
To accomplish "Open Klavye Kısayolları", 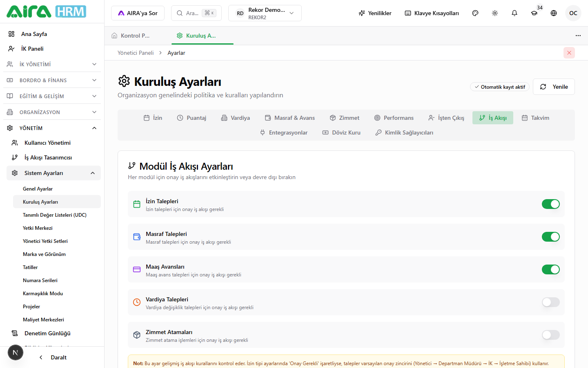I will (432, 13).
